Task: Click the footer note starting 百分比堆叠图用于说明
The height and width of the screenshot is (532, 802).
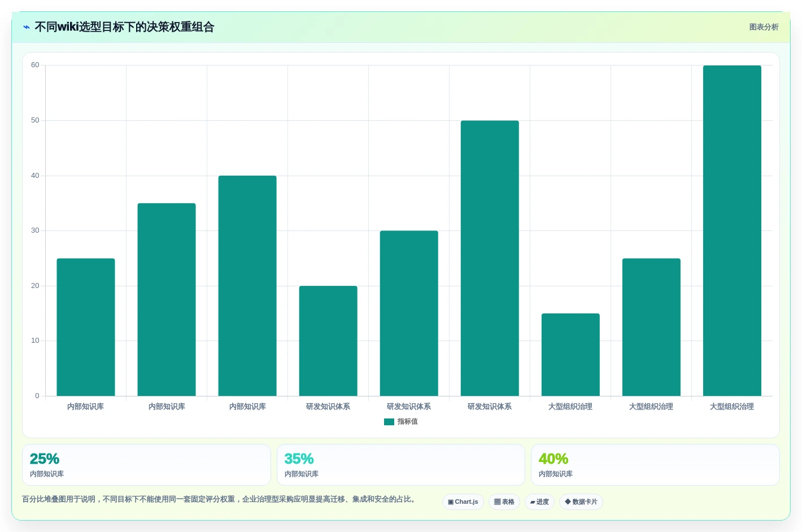Action: click(x=220, y=499)
